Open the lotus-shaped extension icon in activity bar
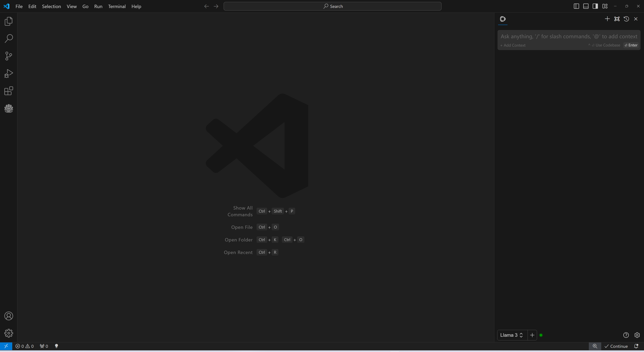Screen dimensions: 644x352 point(9,108)
